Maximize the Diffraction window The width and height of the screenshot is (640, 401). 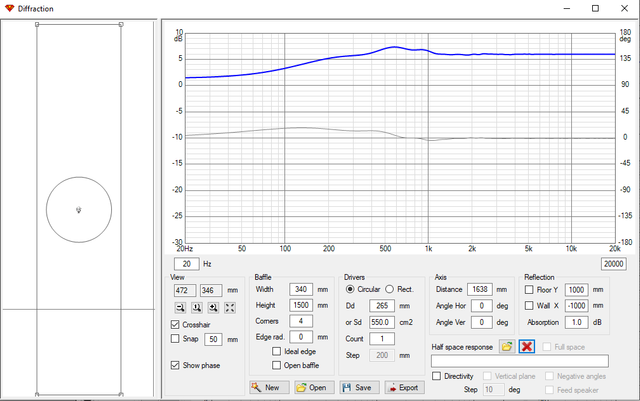pos(596,8)
